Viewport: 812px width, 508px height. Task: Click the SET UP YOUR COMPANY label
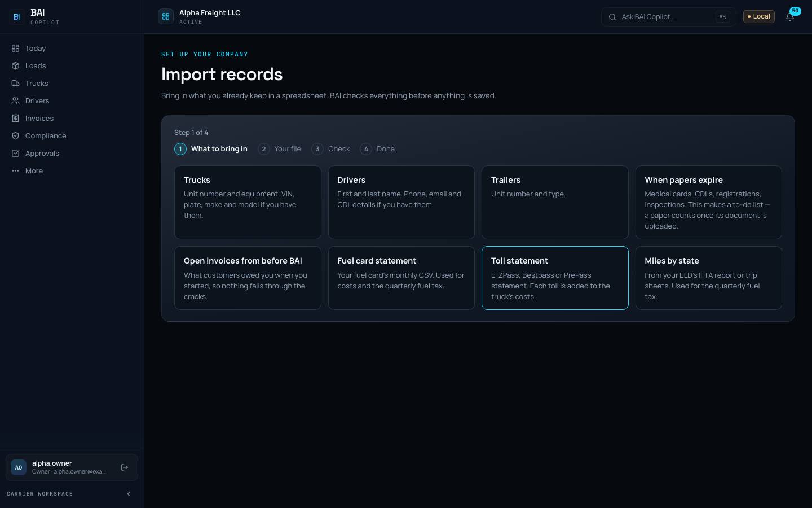click(205, 55)
